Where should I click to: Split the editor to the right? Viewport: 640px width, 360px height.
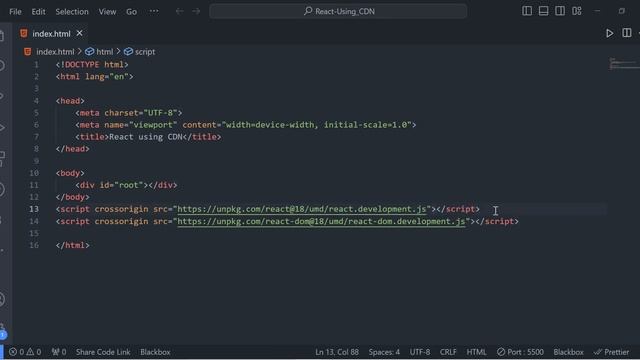[x=627, y=33]
